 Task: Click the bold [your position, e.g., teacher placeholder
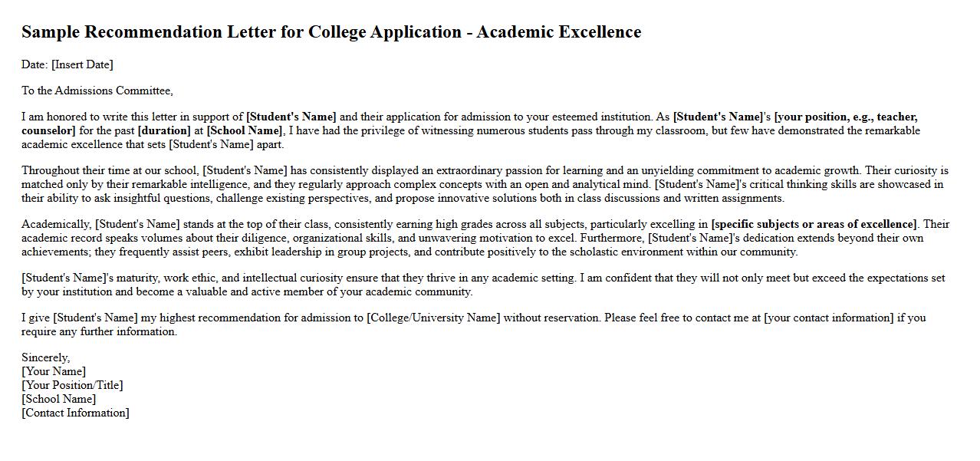click(845, 117)
